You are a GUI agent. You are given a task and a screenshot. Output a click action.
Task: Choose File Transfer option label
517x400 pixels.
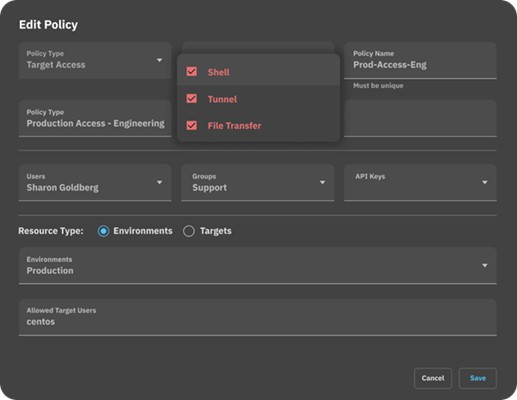[234, 126]
